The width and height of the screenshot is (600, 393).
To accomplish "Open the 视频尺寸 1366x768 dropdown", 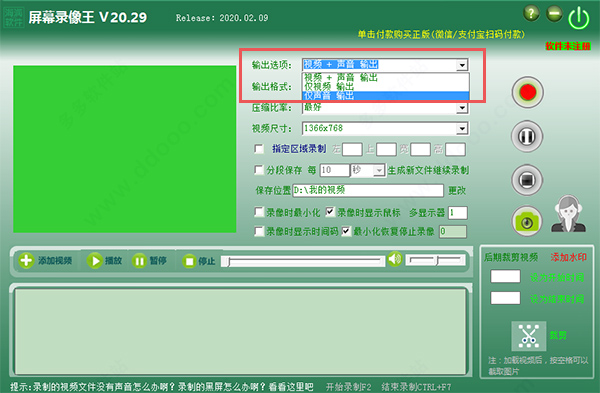I will [462, 129].
